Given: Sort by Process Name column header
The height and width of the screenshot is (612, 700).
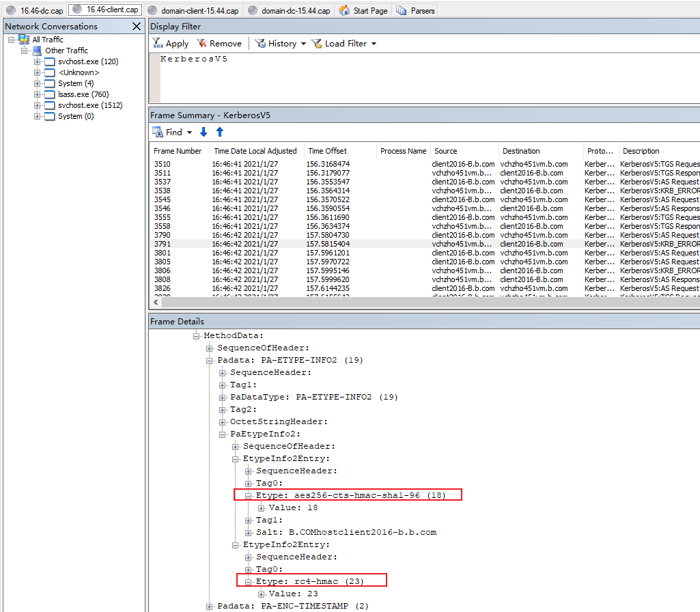Looking at the screenshot, I should [403, 151].
